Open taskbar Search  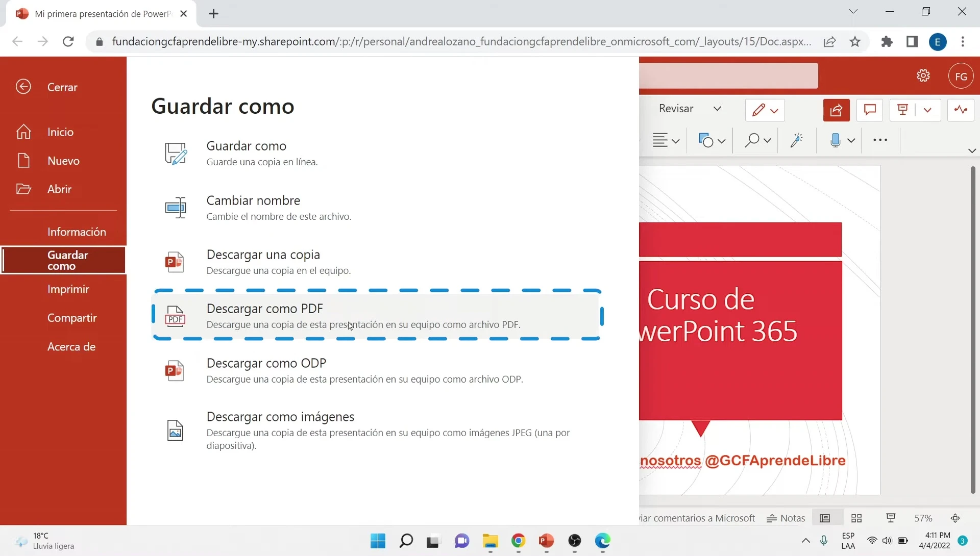click(406, 541)
